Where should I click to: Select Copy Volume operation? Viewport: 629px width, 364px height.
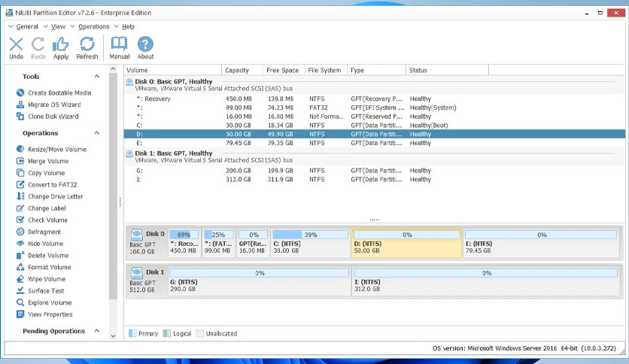41,173
